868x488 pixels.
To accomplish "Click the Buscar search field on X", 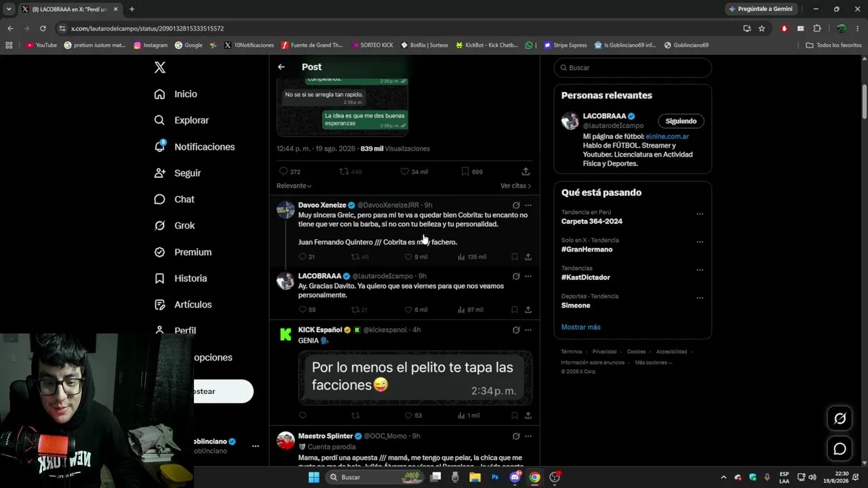I will point(633,68).
